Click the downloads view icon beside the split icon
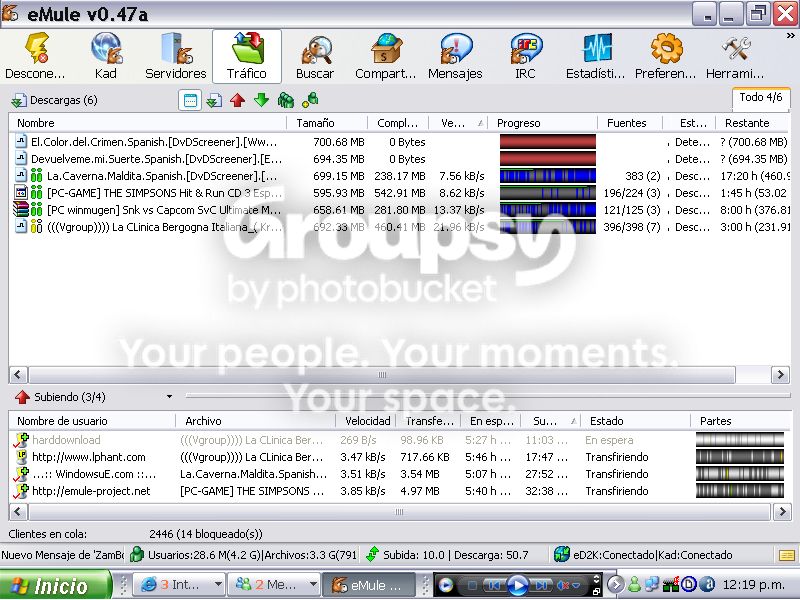This screenshot has height=600, width=800. (214, 100)
